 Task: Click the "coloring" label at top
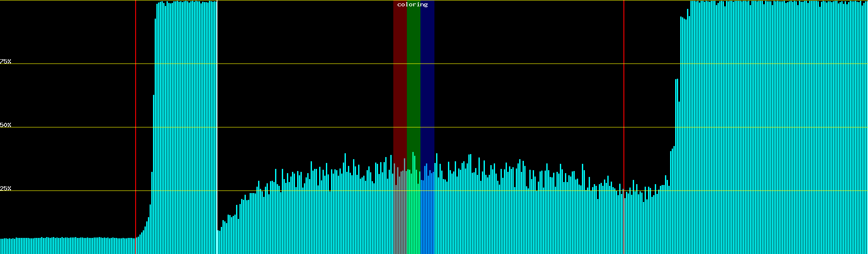tap(412, 5)
